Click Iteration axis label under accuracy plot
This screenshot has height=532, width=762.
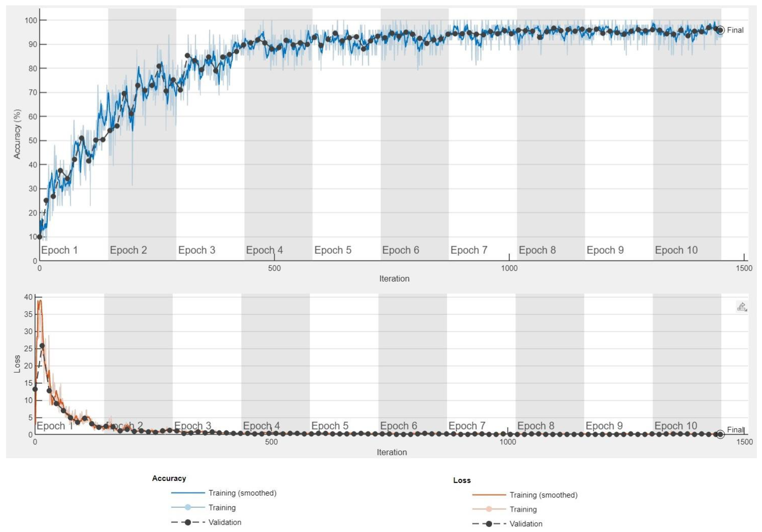(394, 279)
